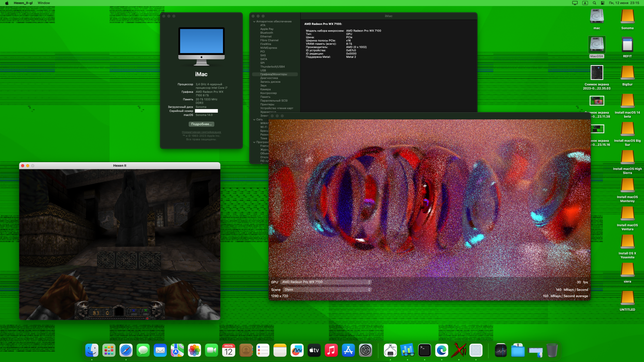
Task: Launch FaceTime from the Dock
Action: [212, 350]
